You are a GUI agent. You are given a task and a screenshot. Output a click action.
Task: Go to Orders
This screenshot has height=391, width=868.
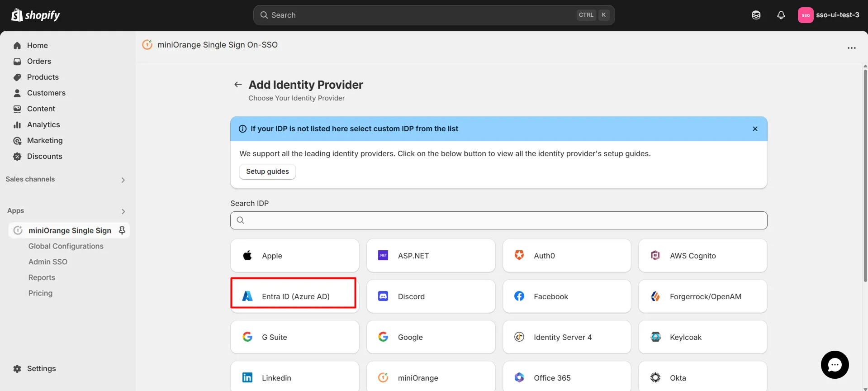coord(39,61)
